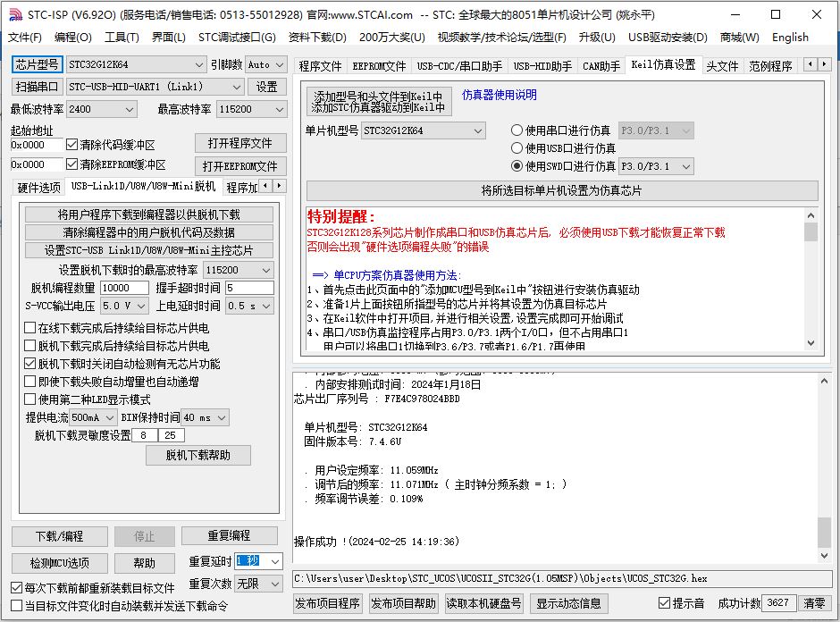Click the STC-ISP app icon in title bar
840x622 pixels.
15,14
